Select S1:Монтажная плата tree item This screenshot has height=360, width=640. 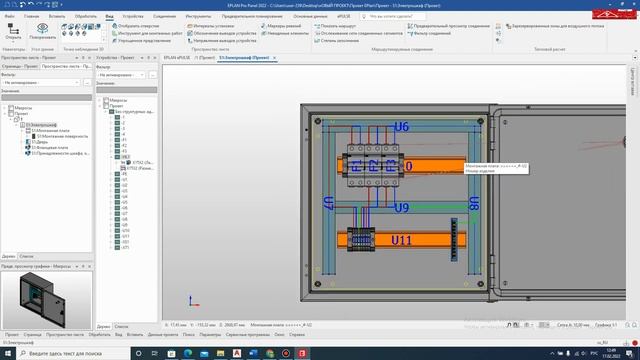coord(51,131)
